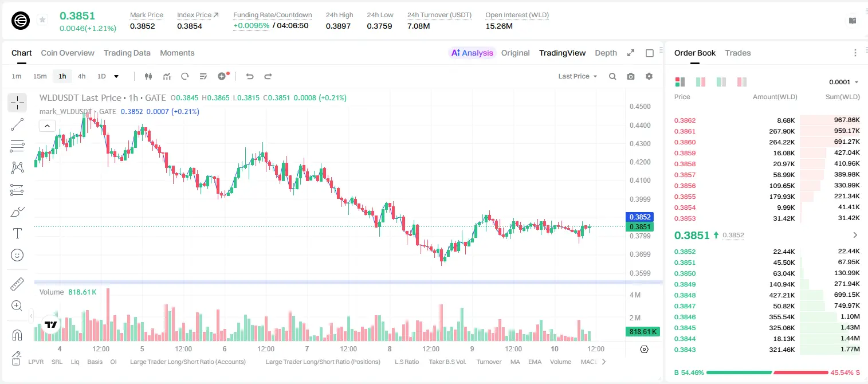
Task: Open the Coin Overview tab
Action: tap(68, 53)
